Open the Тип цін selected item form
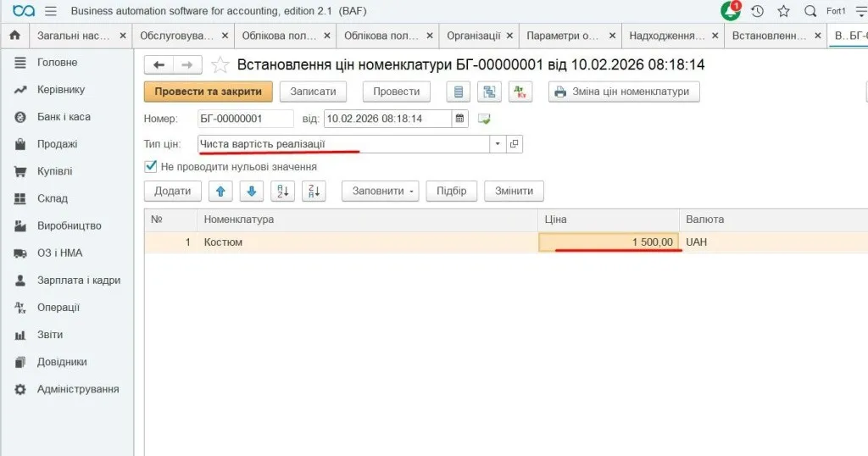This screenshot has height=456, width=868. click(515, 144)
